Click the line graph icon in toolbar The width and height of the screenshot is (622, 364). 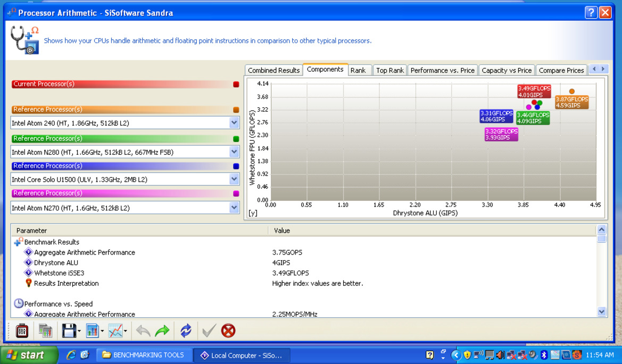click(115, 331)
